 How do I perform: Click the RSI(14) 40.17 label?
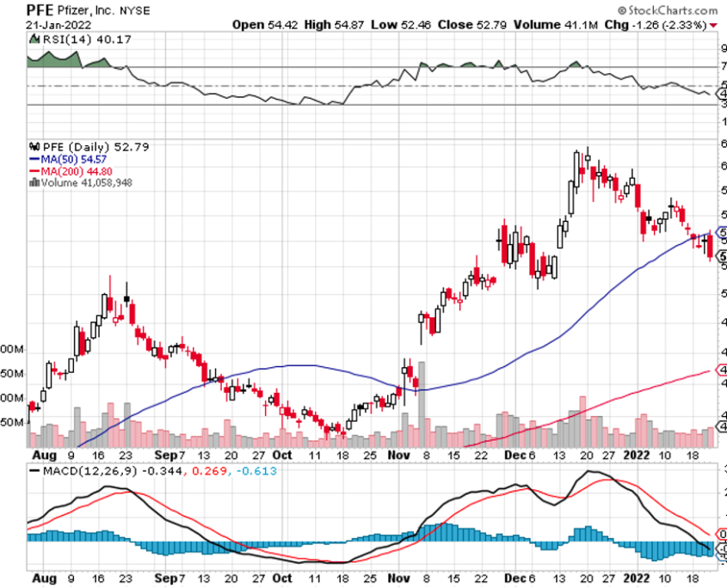click(x=87, y=40)
